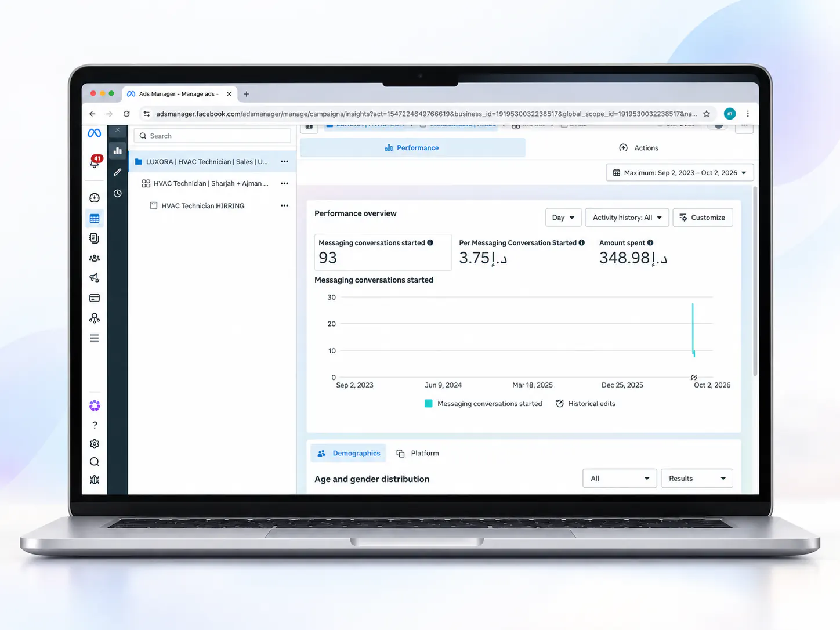Open the bug report icon
Screen dimensions: 840x630
tap(95, 480)
